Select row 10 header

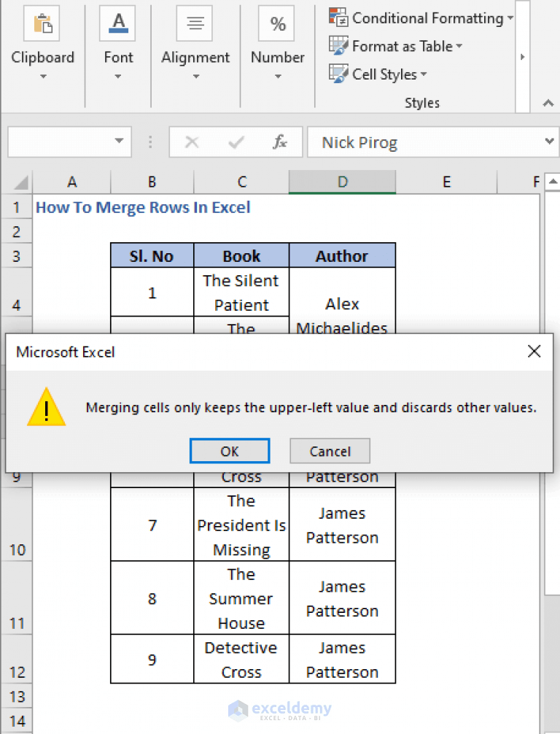(x=16, y=525)
